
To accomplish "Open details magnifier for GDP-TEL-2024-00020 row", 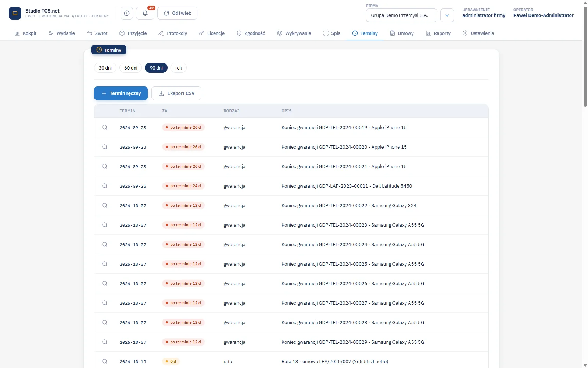I will pyautogui.click(x=105, y=147).
